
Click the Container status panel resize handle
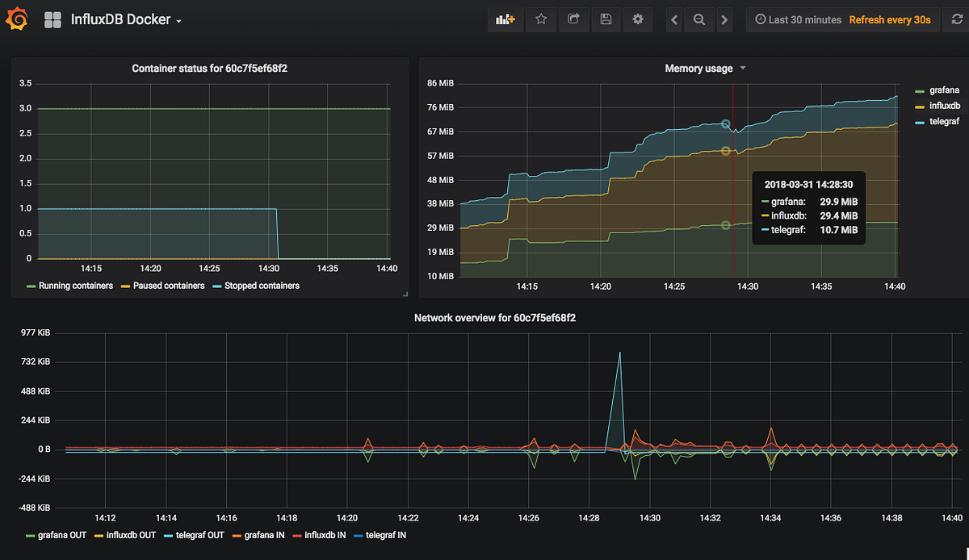click(405, 295)
